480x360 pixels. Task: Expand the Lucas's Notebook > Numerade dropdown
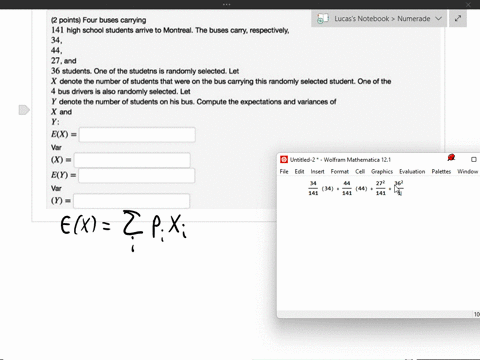[x=439, y=19]
